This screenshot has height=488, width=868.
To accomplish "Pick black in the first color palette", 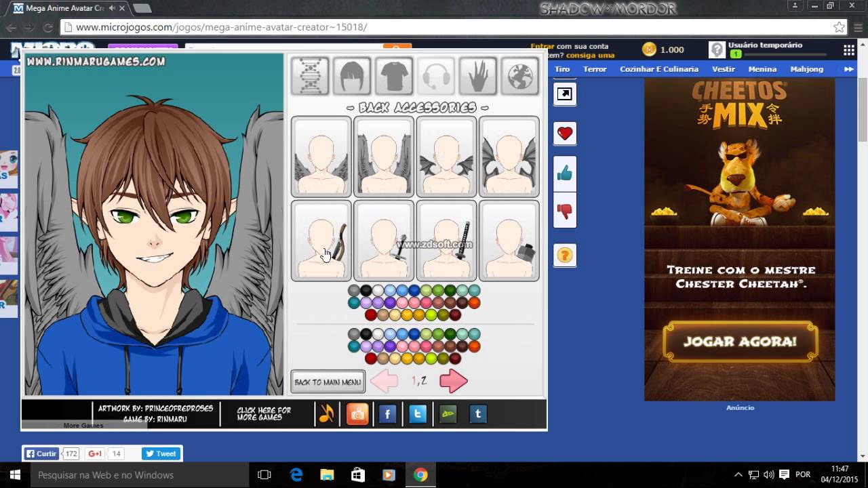I will [366, 291].
